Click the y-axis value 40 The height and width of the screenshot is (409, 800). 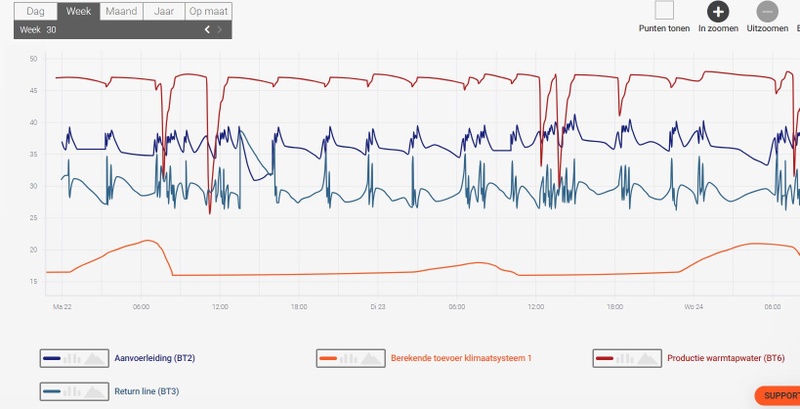(x=34, y=122)
